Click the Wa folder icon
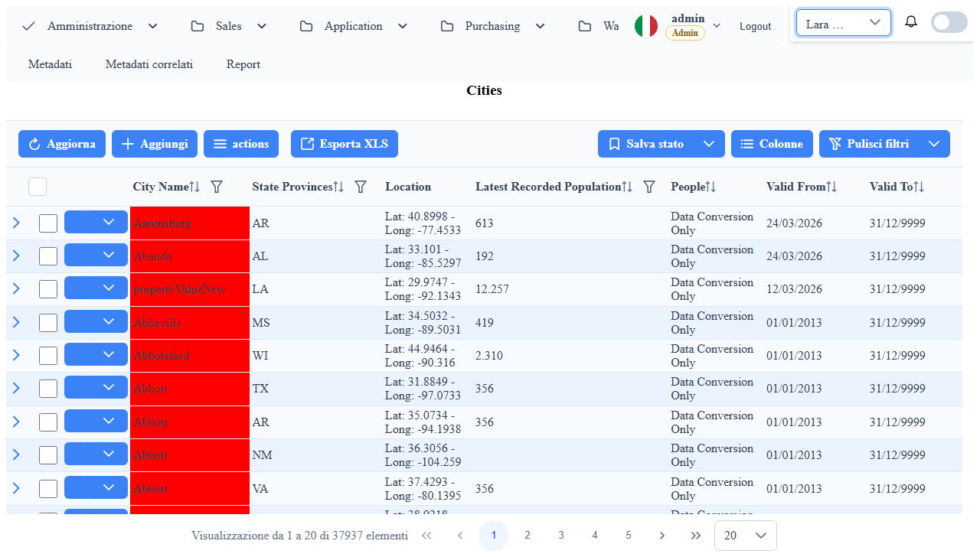Screen dimensions: 980x557 [585, 26]
